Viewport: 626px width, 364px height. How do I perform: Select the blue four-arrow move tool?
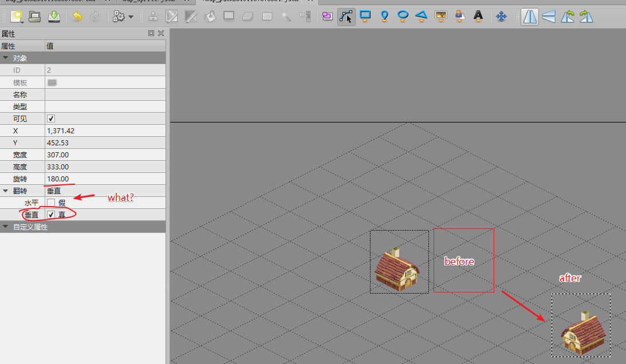click(x=501, y=17)
